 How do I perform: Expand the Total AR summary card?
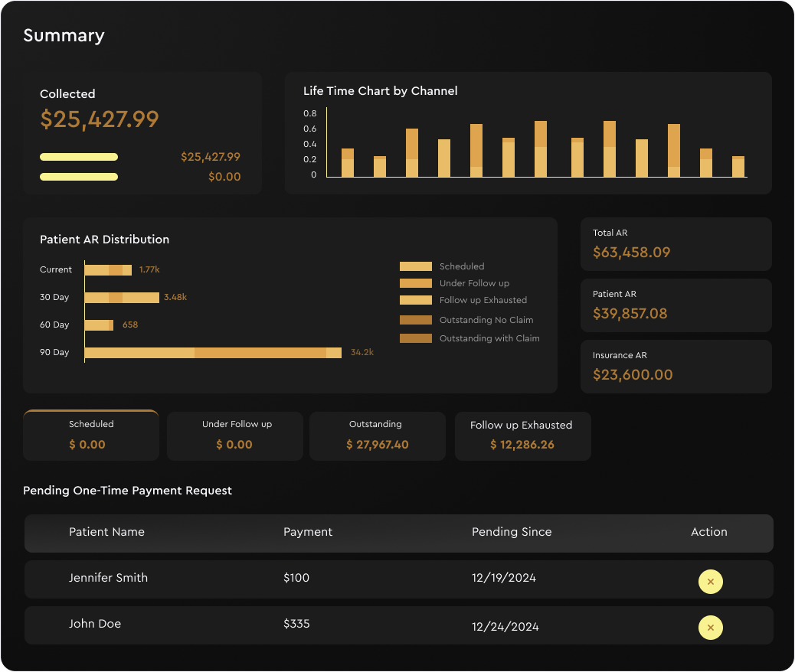click(x=676, y=243)
